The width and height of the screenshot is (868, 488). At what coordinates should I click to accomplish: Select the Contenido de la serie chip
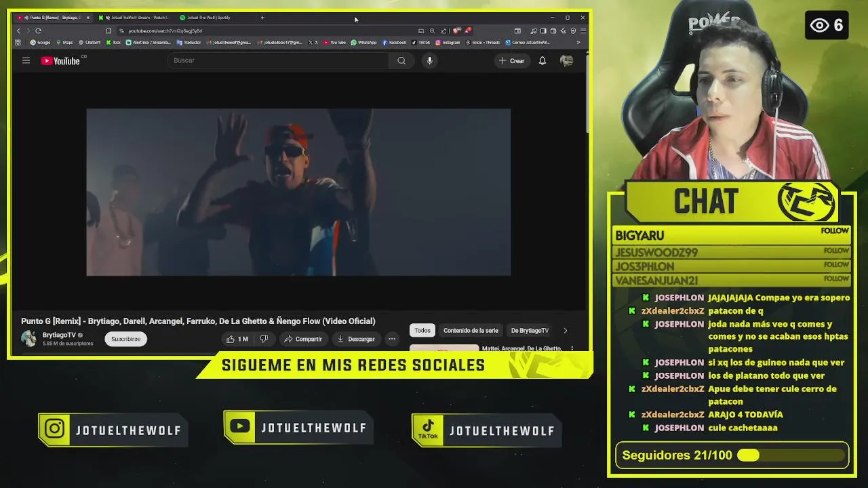click(x=471, y=330)
